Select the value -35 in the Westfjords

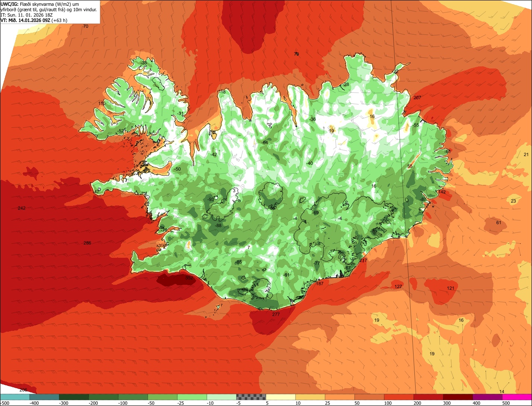144,63
